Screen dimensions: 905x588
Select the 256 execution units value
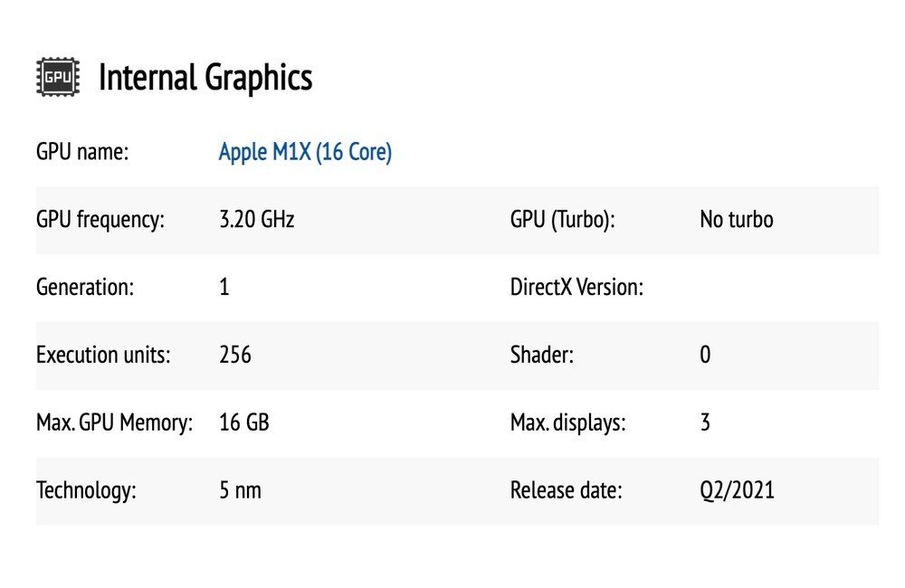[235, 355]
